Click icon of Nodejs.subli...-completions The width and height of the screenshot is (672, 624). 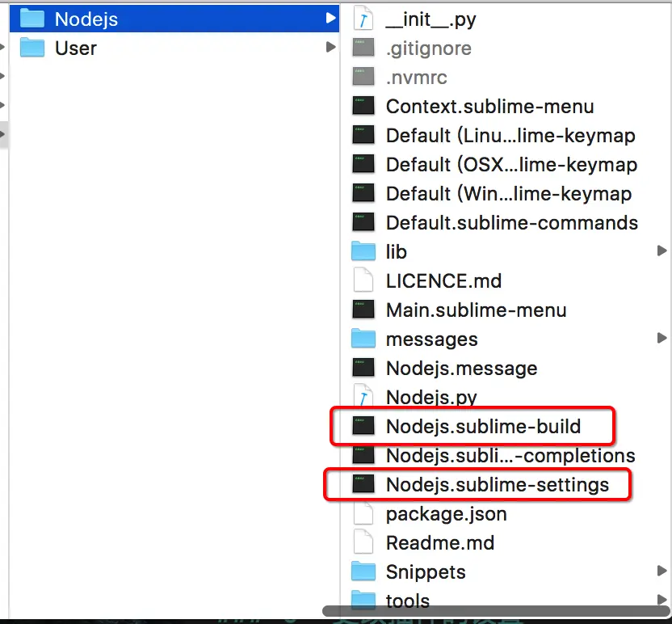(x=363, y=454)
